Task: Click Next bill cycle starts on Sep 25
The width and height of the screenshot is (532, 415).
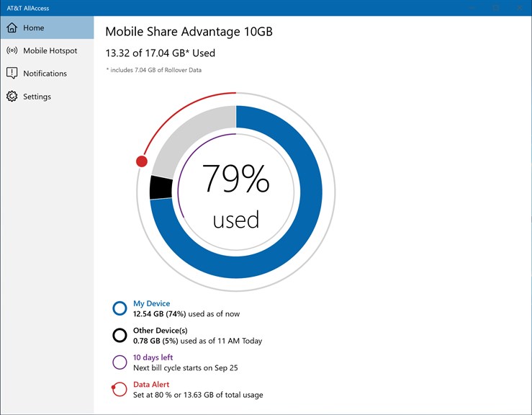Action: 186,367
